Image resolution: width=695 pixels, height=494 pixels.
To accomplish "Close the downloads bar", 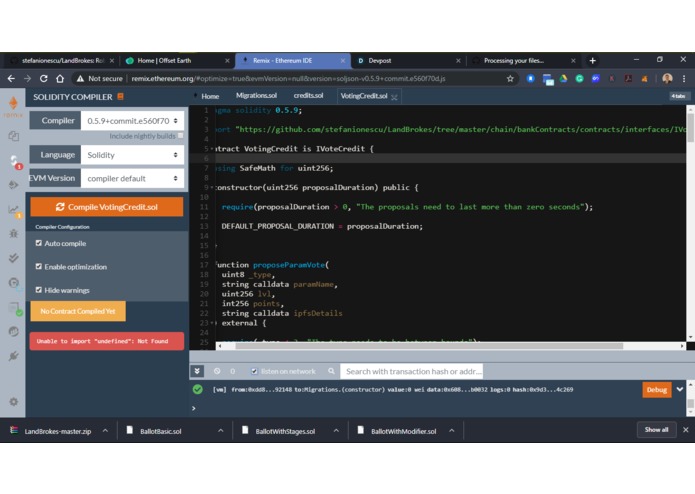I will [686, 430].
